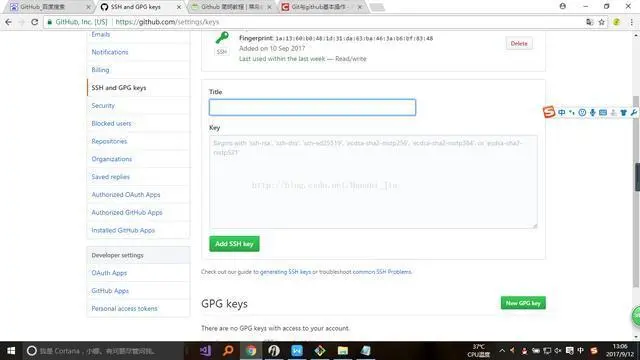This screenshot has width=640, height=360.
Task: Open Sogou emoji panel smiley icon
Action: coord(582,112)
